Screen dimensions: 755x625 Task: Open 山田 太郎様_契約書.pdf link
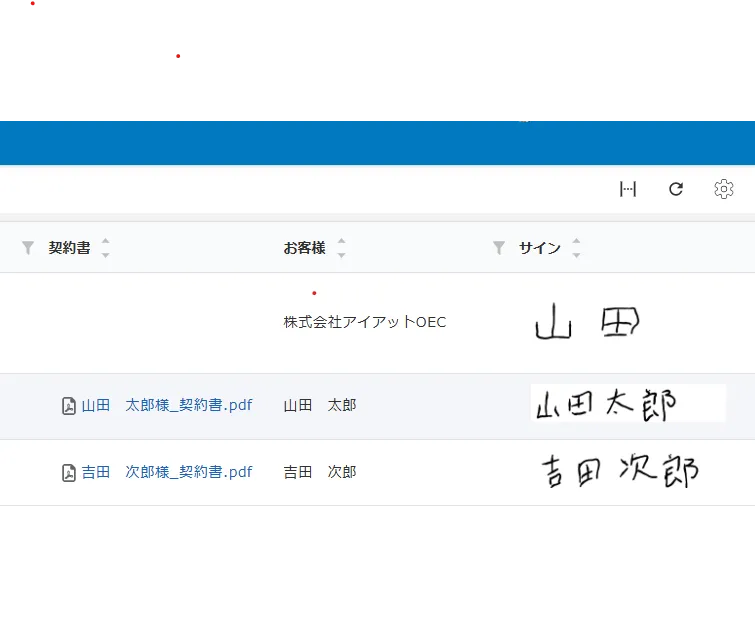[167, 405]
